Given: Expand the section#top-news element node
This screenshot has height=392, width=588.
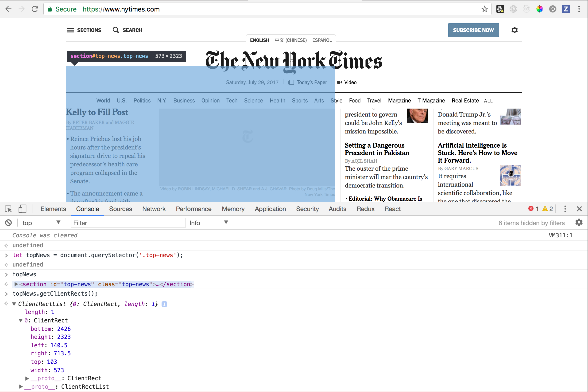Looking at the screenshot, I should pos(16,284).
